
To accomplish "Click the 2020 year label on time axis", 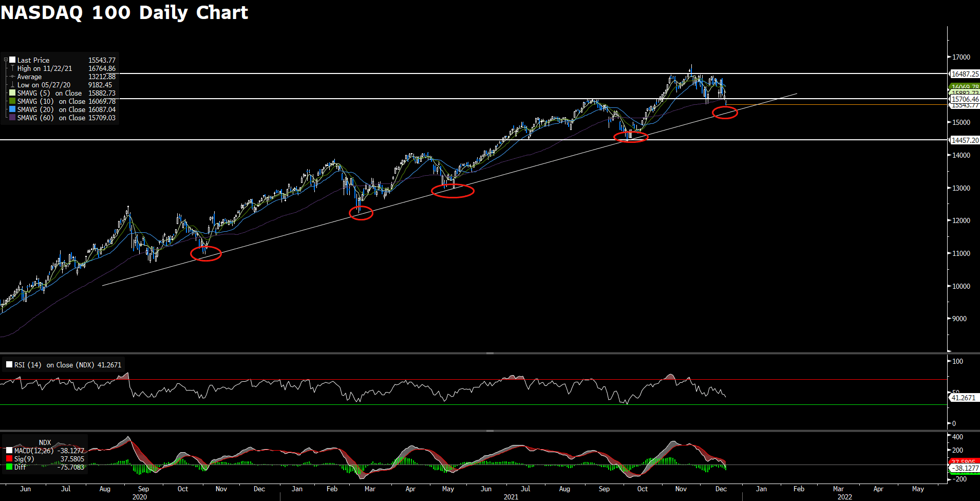I will click(140, 497).
